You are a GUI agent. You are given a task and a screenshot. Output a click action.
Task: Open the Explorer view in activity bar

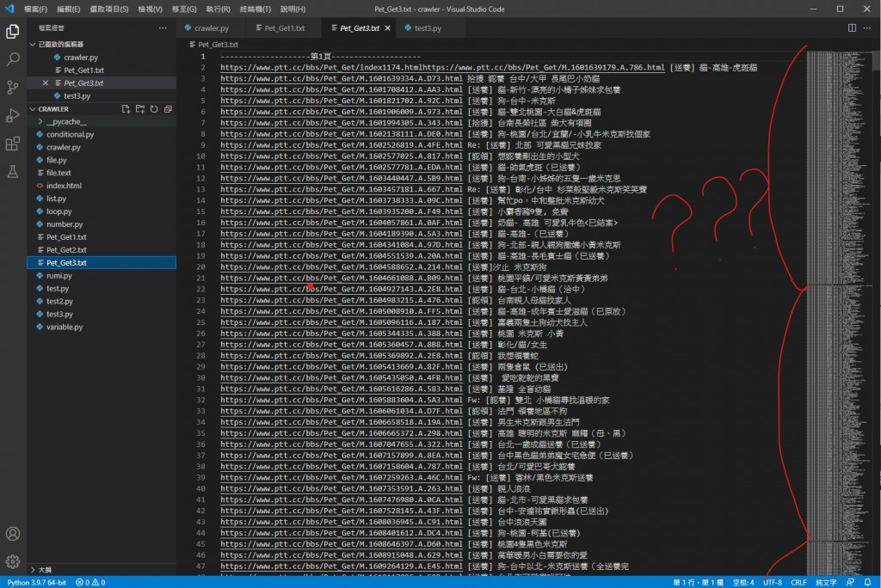click(12, 32)
